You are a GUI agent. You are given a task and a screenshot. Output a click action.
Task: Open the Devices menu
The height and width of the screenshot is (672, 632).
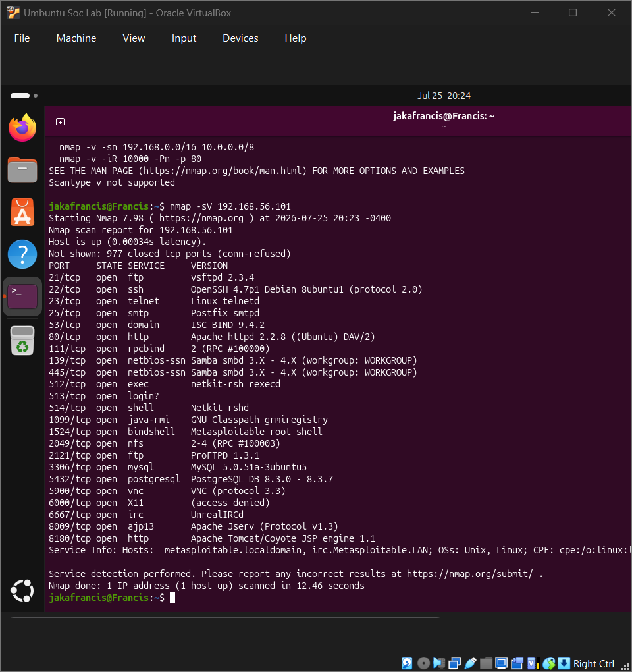(x=240, y=38)
